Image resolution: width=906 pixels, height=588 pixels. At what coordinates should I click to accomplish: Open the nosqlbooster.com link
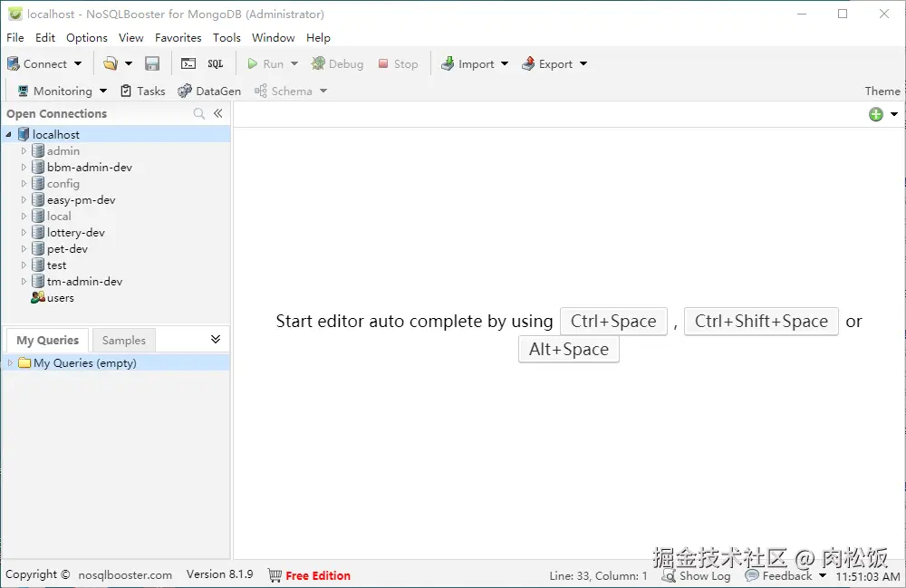click(125, 575)
